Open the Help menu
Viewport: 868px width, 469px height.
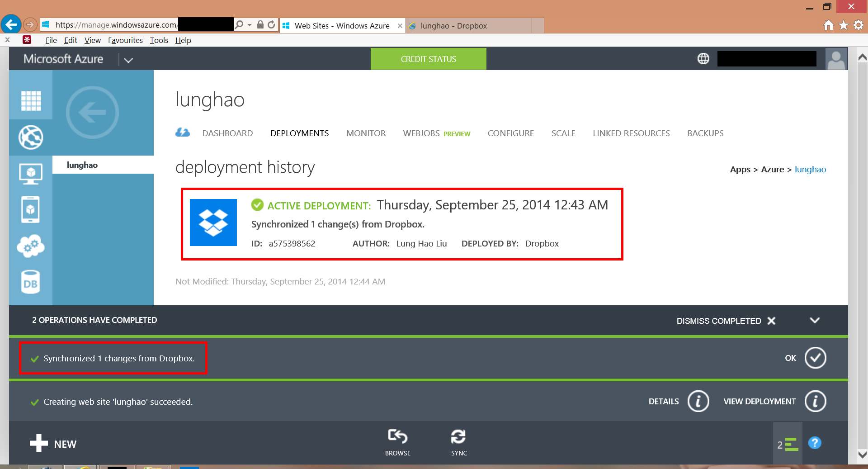183,40
